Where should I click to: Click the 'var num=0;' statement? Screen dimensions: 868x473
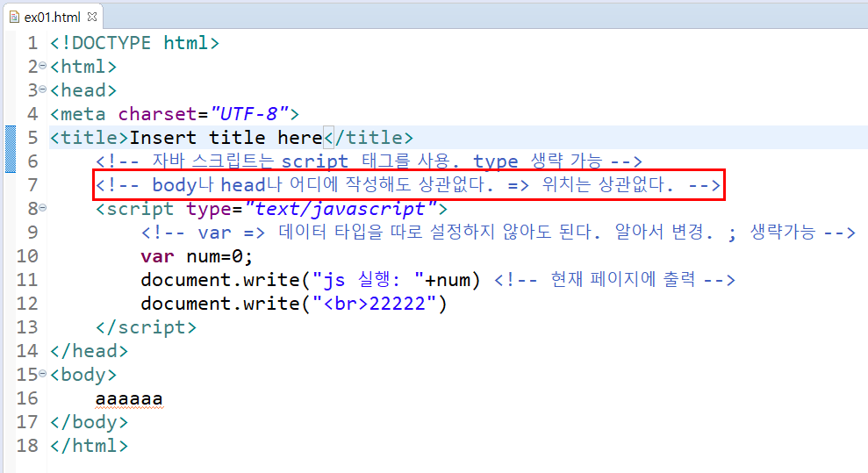click(197, 256)
